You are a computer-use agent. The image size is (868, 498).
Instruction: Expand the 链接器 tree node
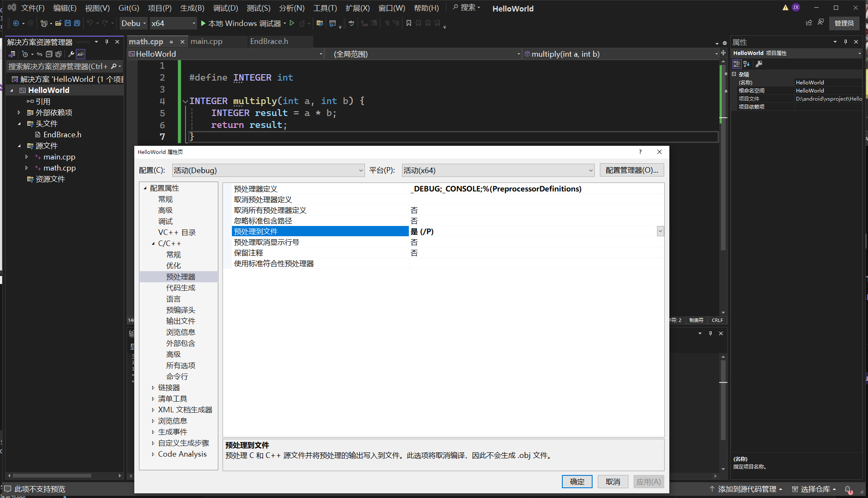tap(153, 388)
